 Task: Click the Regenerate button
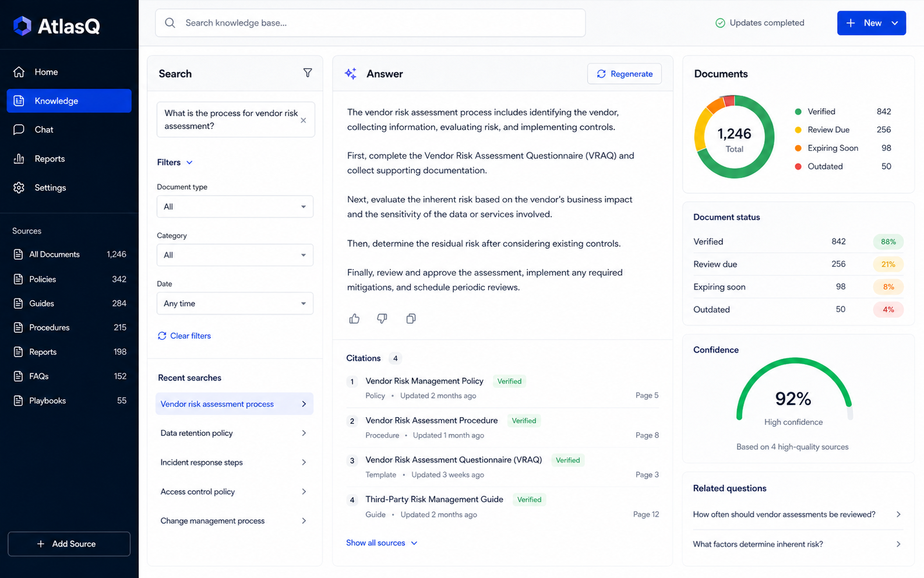coord(625,73)
